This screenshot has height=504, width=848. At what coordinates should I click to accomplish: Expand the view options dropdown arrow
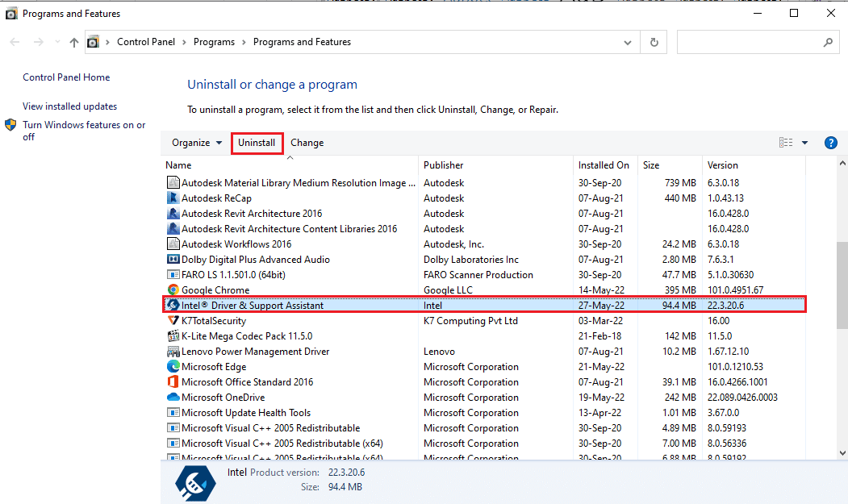(804, 143)
